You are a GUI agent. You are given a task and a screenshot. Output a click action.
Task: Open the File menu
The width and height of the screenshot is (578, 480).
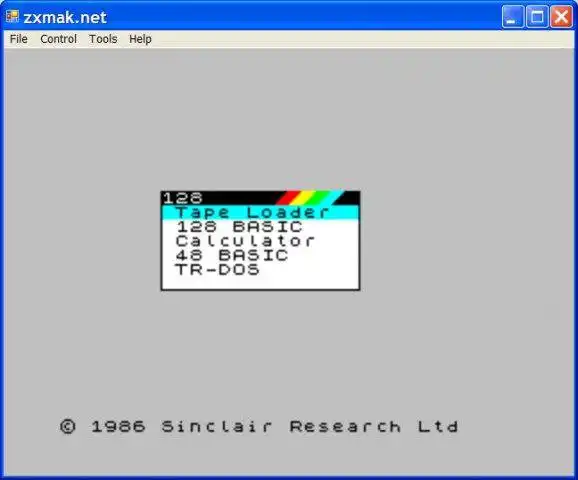[18, 39]
